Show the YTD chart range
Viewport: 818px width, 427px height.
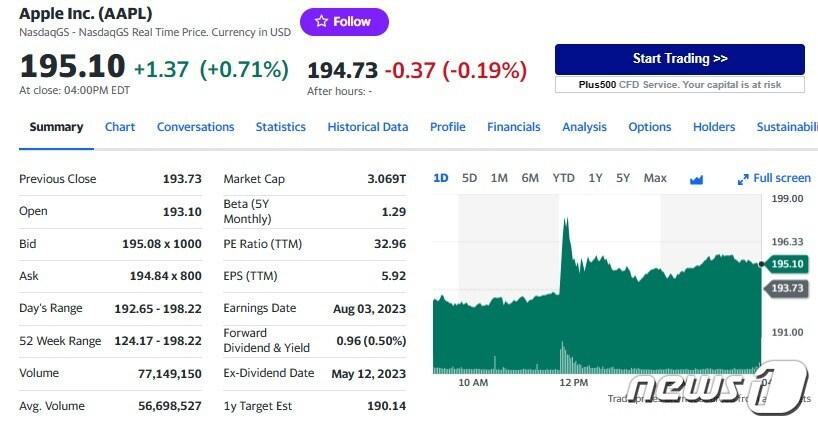point(564,178)
